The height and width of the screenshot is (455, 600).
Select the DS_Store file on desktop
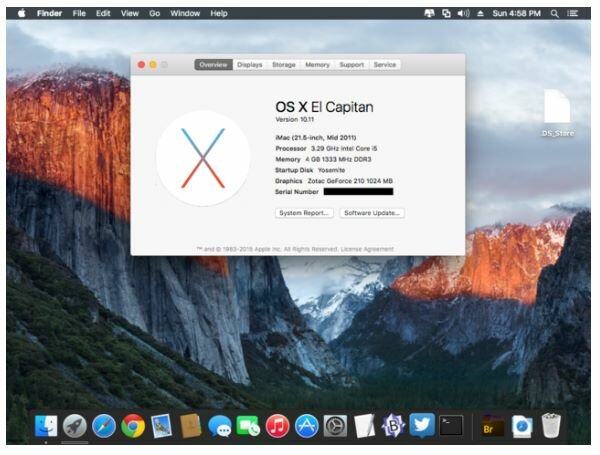(558, 113)
